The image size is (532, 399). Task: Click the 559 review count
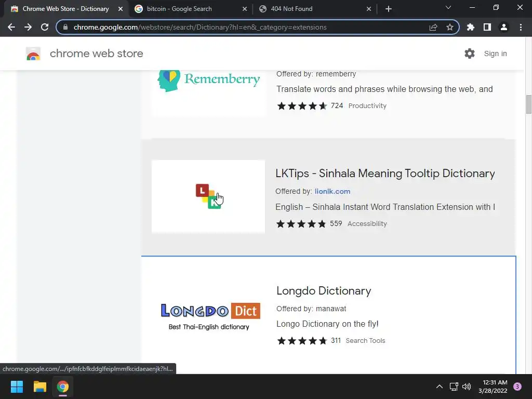tap(336, 224)
